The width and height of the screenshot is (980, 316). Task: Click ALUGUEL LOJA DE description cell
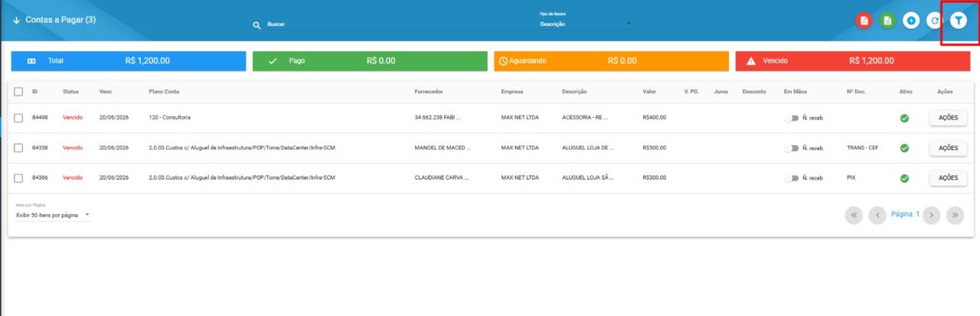click(x=587, y=148)
